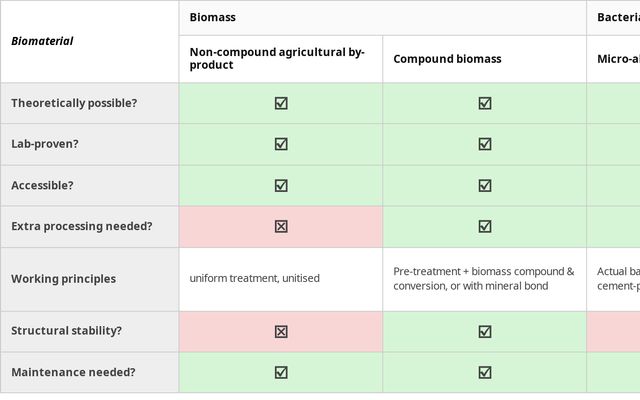Screen dimensions: 640x400
Task: Click checkmark for Theoretically possible, Compound biomass
Action: [485, 103]
